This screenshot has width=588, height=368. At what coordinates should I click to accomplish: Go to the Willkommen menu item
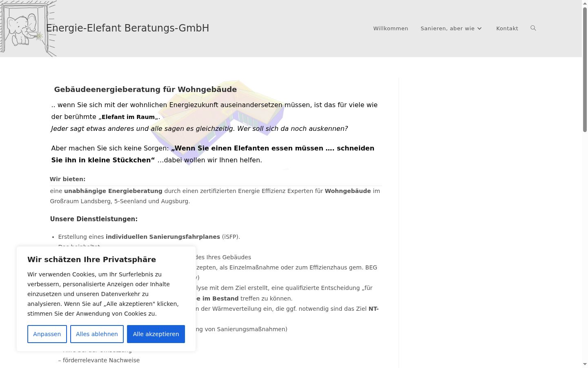391,28
